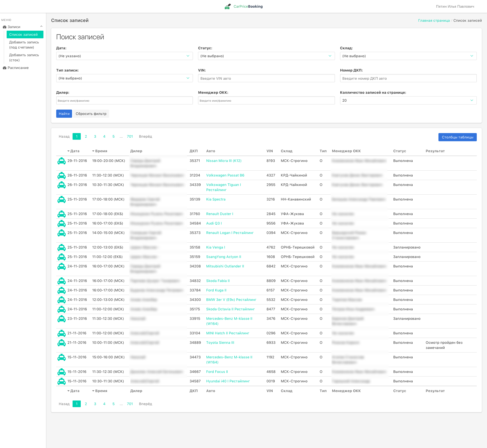The width and height of the screenshot is (487, 448).
Task: Collapse the Записи menu section chevron
Action: pyautogui.click(x=41, y=27)
